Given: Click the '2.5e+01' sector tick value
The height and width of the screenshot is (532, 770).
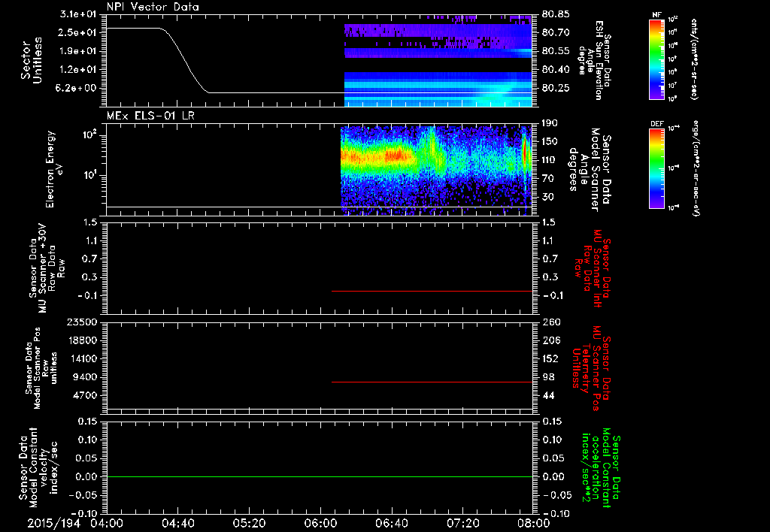Looking at the screenshot, I should point(78,32).
